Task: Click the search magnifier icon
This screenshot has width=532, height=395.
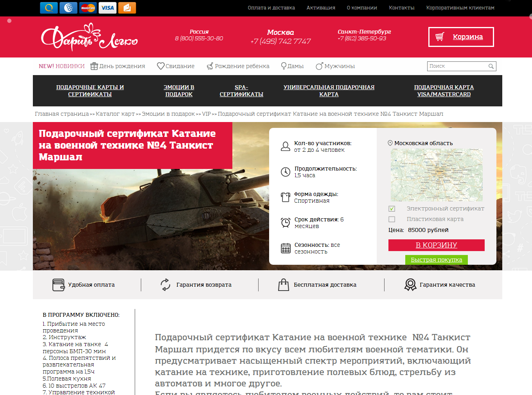Action: tap(491, 66)
